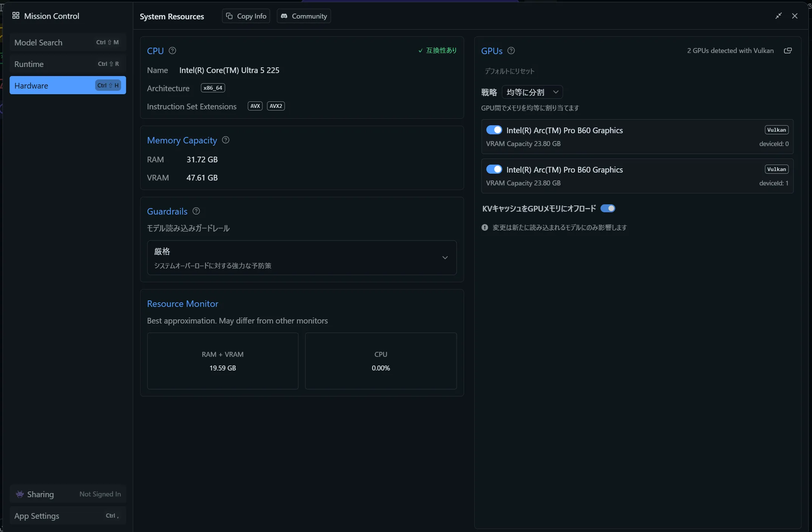Toggle the second Arc Pro B60 GPU (deviceId 1)
The image size is (812, 532).
point(494,170)
